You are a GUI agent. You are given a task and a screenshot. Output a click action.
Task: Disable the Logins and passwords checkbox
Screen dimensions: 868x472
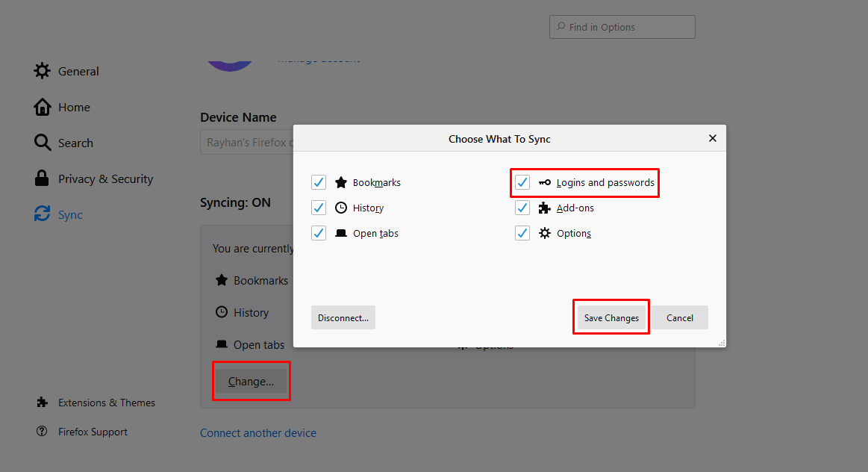[x=522, y=182]
